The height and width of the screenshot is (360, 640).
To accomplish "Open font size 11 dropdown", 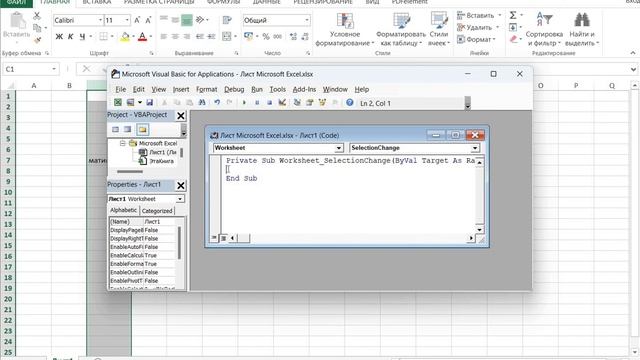I will (x=127, y=20).
